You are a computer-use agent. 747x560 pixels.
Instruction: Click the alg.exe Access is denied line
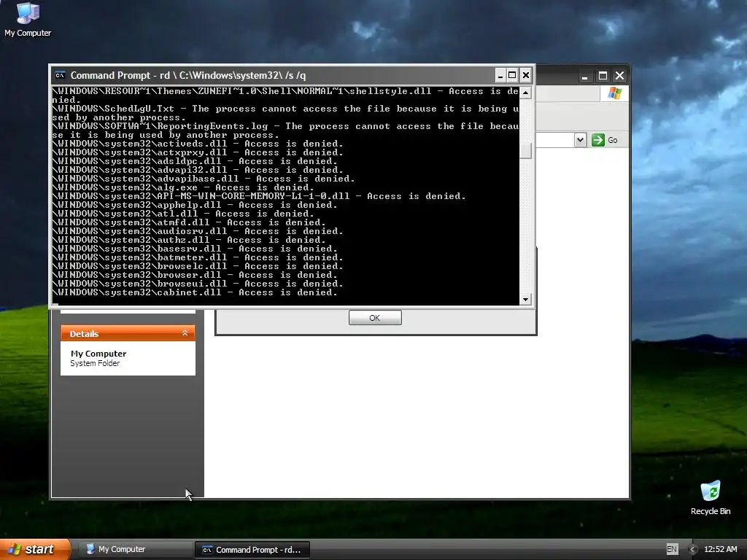183,187
